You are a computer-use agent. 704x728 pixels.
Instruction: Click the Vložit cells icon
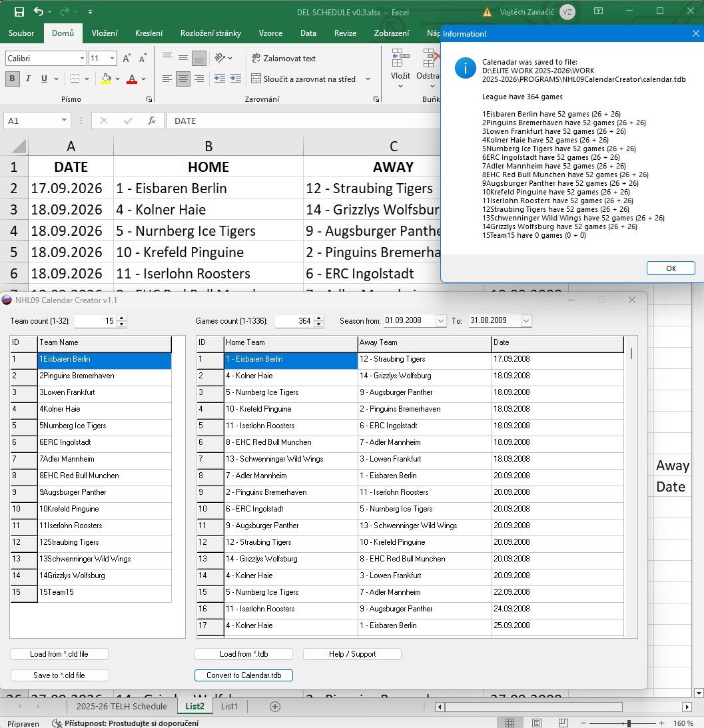tap(400, 59)
